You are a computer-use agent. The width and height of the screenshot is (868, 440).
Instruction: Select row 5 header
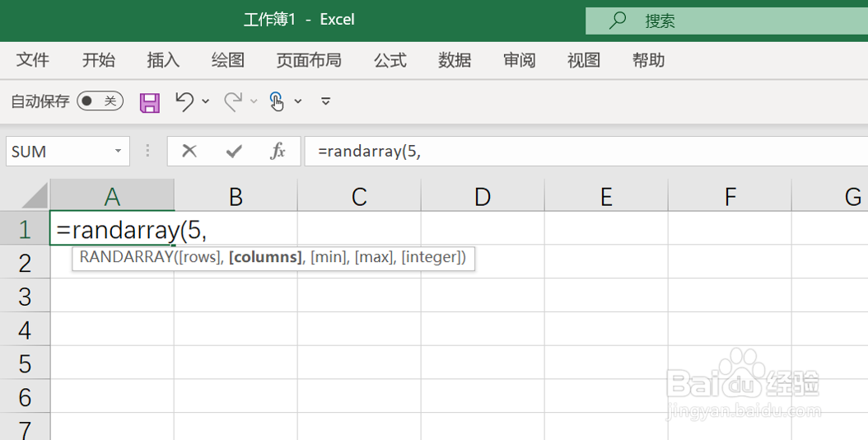point(25,363)
